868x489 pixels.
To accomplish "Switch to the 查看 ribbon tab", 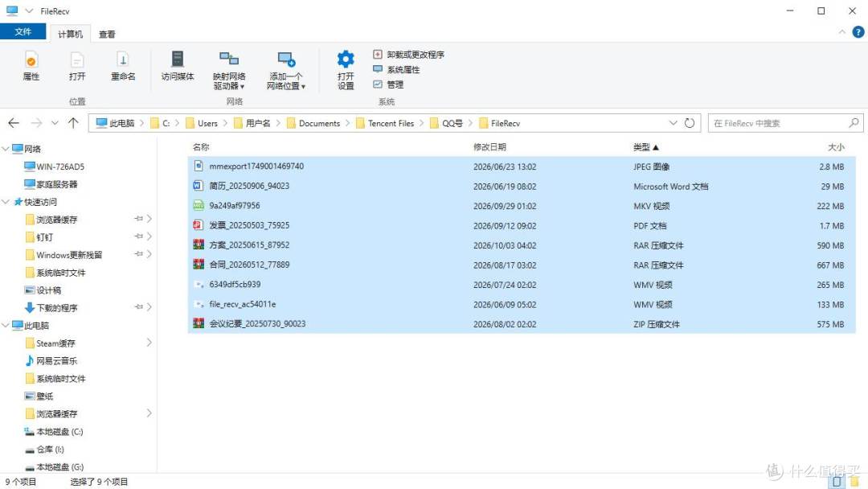I will tap(107, 34).
